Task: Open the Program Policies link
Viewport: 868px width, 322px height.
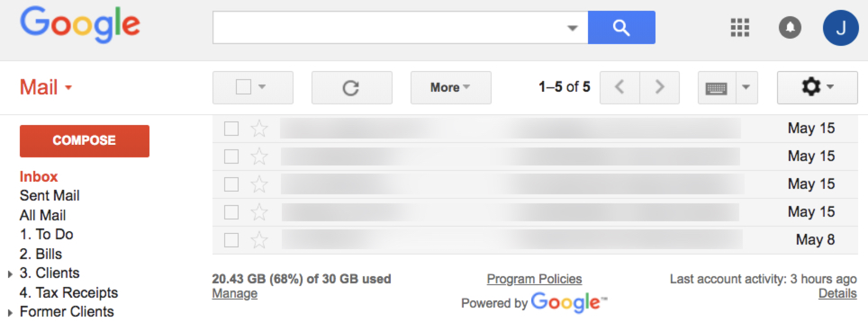Action: [x=534, y=279]
